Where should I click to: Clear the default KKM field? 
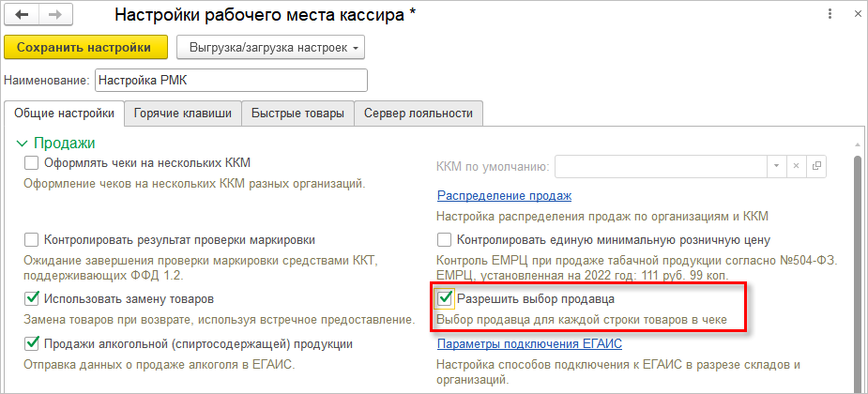pyautogui.click(x=796, y=166)
